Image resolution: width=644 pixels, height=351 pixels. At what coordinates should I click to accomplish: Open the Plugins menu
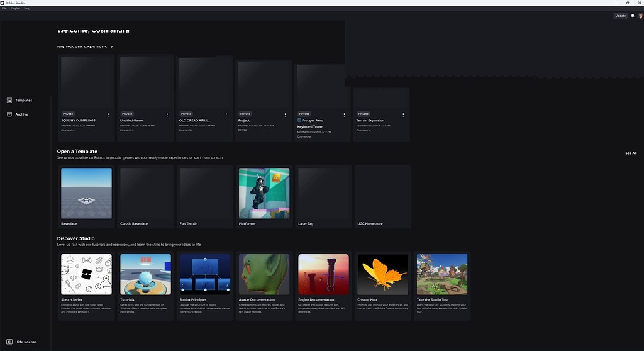point(15,8)
